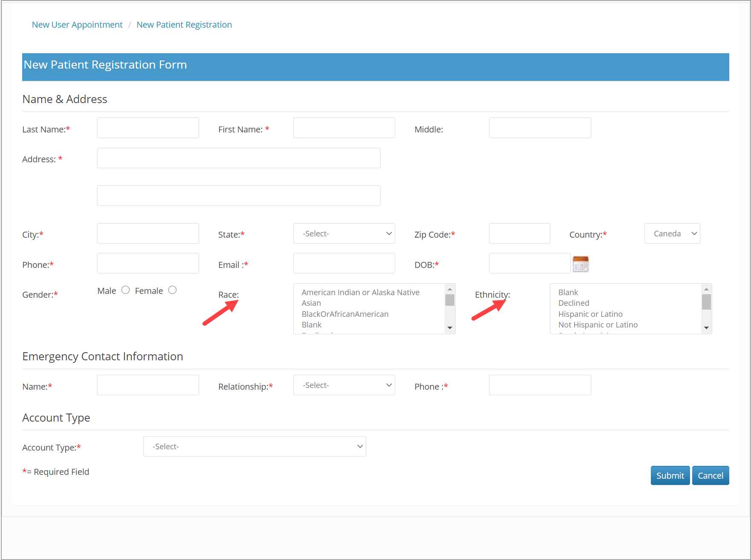Image resolution: width=751 pixels, height=560 pixels.
Task: Select Asian in the Race list
Action: pos(311,303)
